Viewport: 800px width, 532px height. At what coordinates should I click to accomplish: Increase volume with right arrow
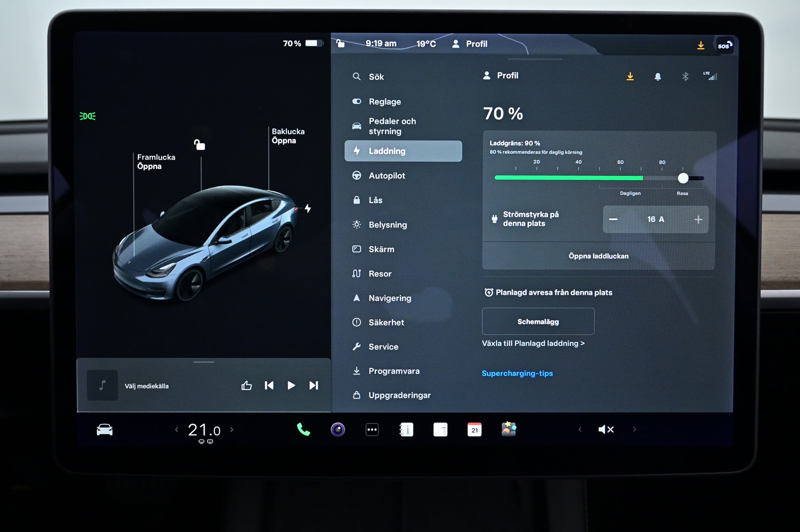(634, 430)
